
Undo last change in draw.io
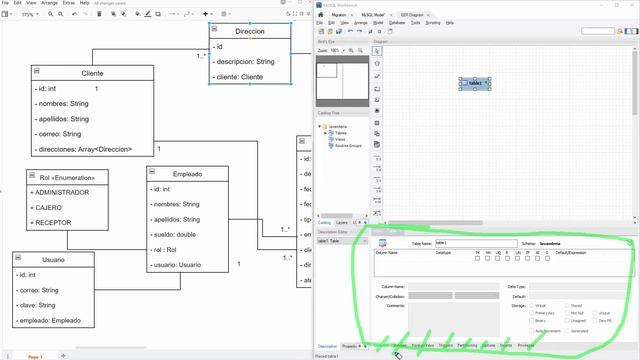74,14
